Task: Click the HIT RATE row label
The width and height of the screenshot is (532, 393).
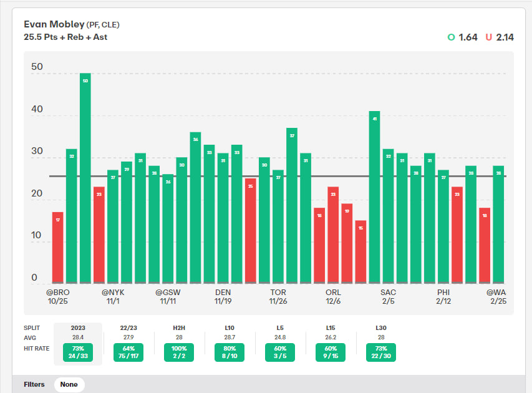Action: click(x=37, y=349)
